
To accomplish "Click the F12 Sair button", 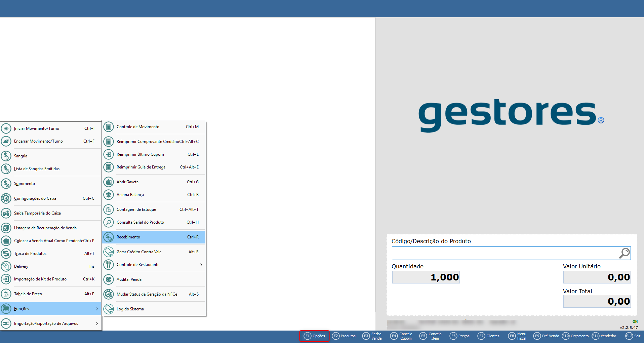I will 633,336.
